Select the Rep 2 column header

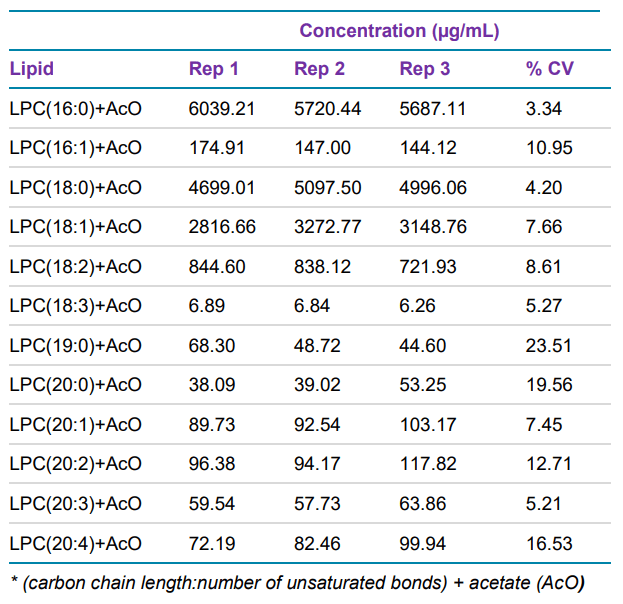point(319,69)
